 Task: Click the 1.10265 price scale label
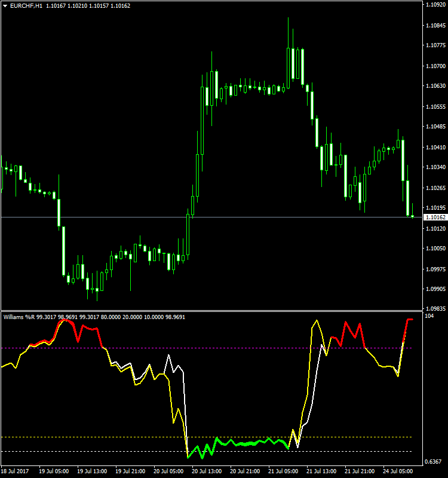(x=435, y=188)
